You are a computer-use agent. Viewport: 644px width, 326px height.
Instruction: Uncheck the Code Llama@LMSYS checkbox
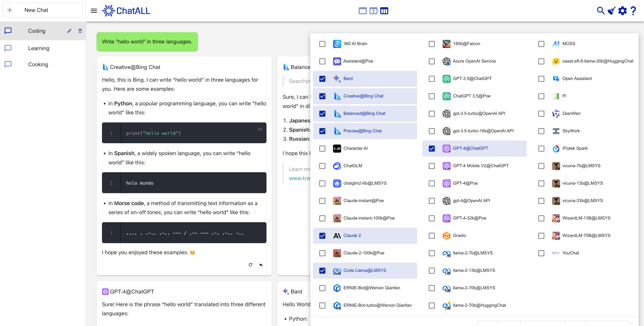tap(323, 271)
